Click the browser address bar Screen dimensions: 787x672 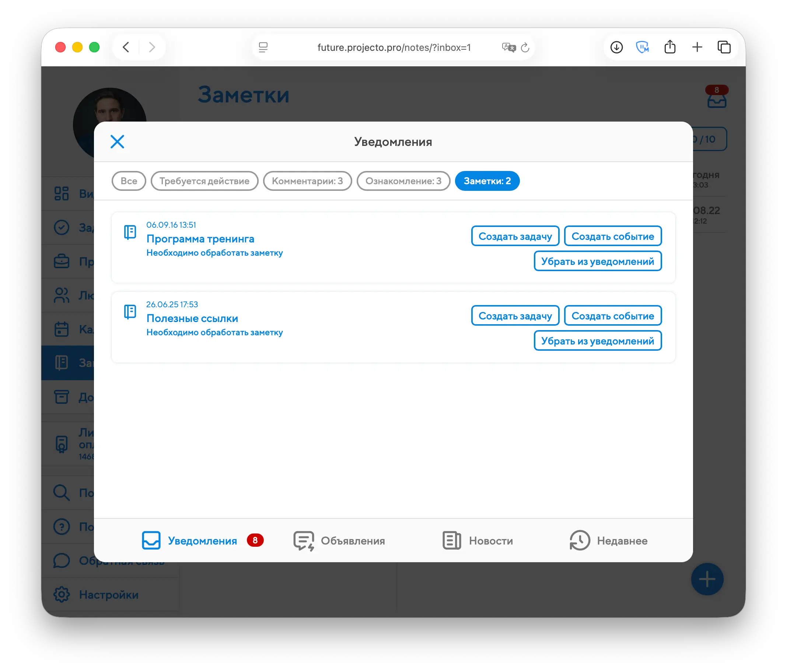point(394,48)
